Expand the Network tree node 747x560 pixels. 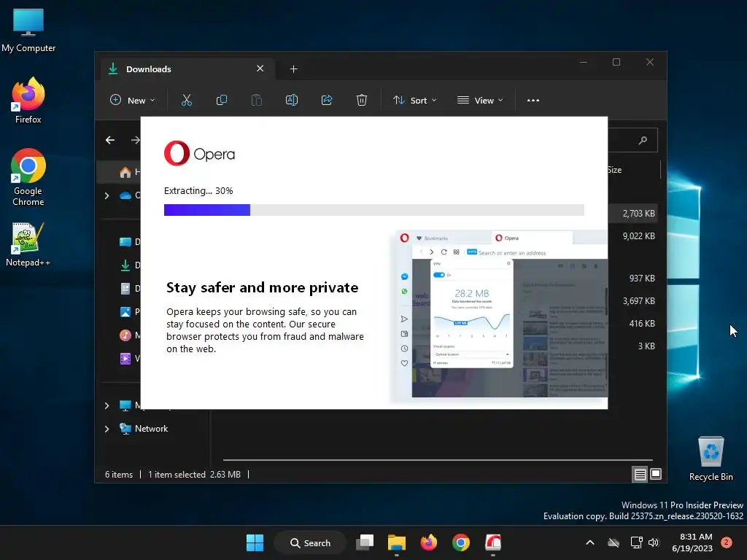(107, 429)
